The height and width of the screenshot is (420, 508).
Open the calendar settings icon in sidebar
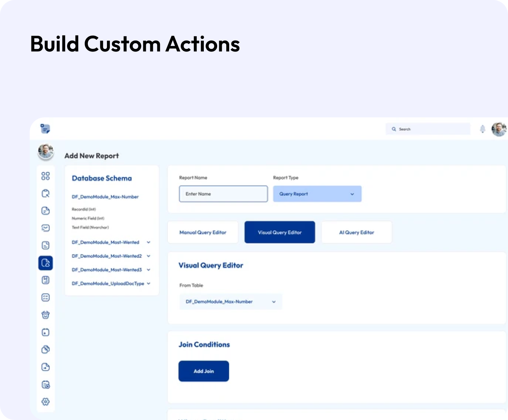[x=46, y=385]
